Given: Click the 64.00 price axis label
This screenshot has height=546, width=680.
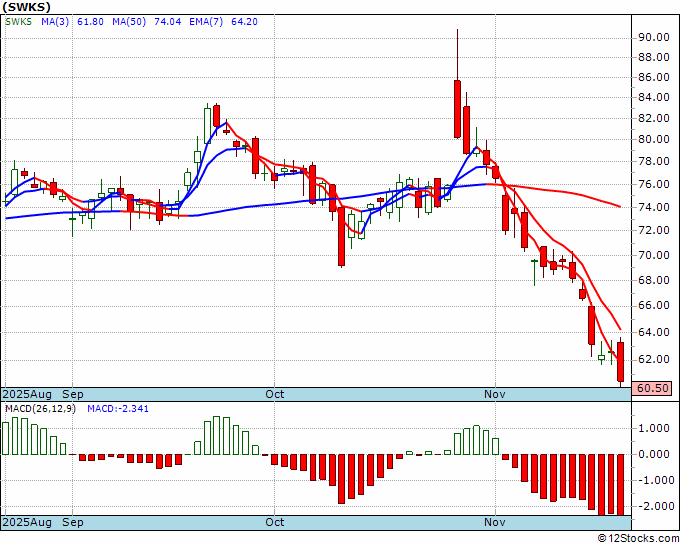Looking at the screenshot, I should (654, 332).
